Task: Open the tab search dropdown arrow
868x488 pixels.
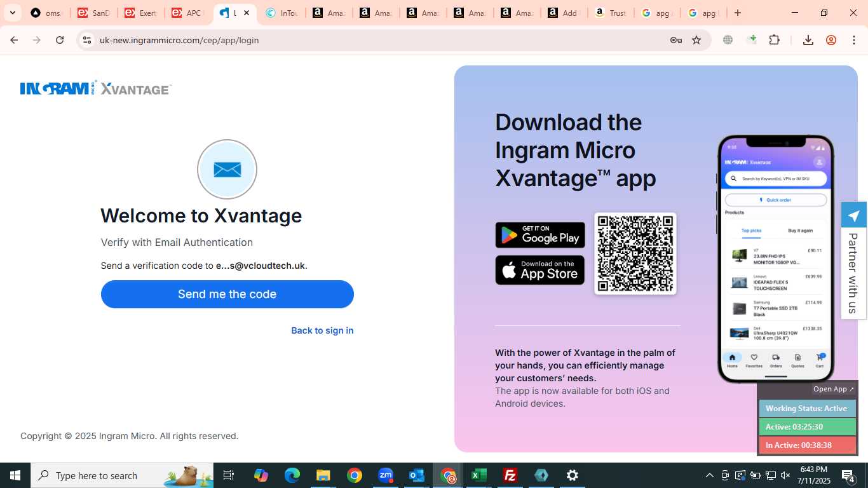Action: coord(12,13)
